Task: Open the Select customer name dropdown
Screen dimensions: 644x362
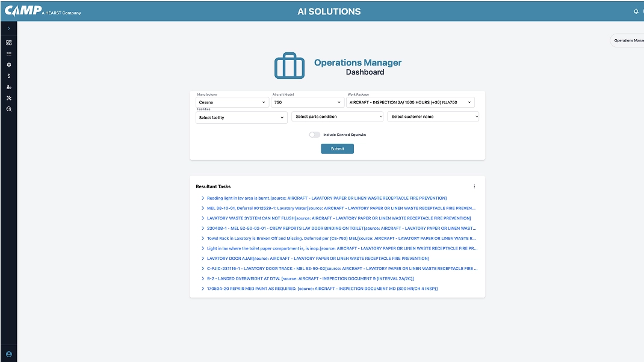Action: [433, 117]
